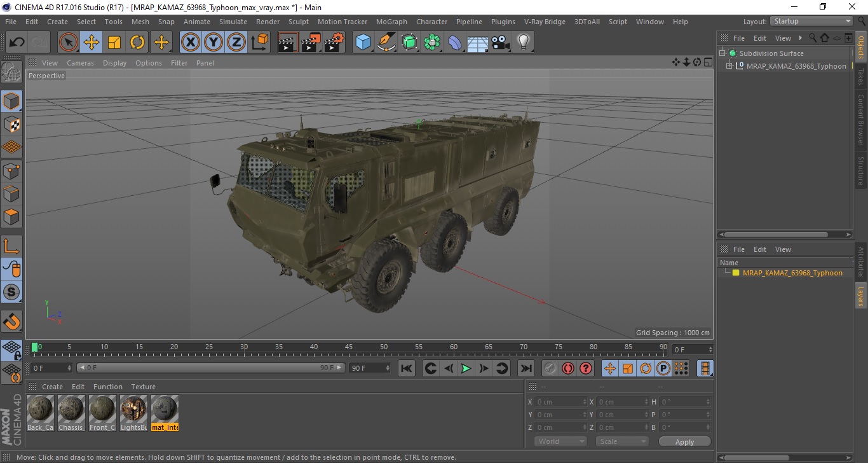
Task: Open the Scale mode dropdown
Action: pos(621,441)
